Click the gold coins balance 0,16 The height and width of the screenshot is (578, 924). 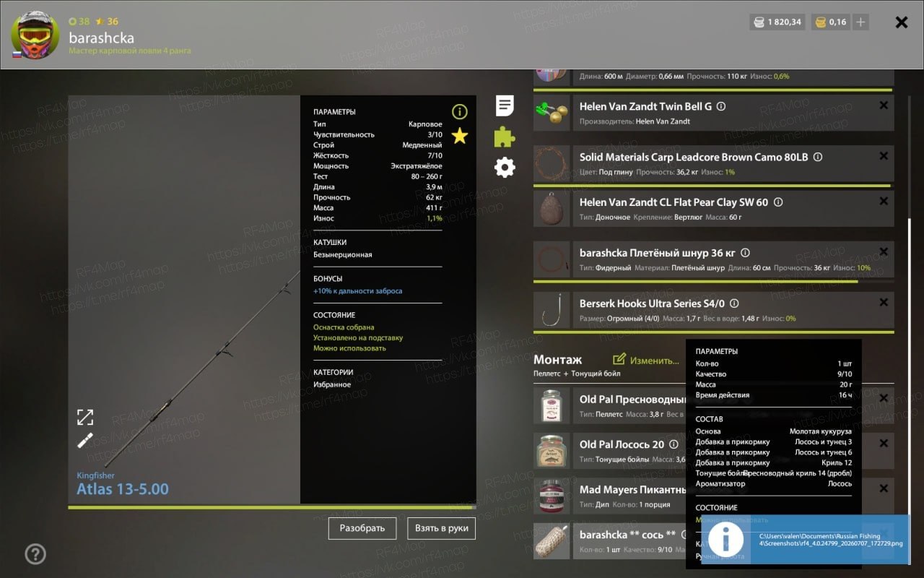830,22
